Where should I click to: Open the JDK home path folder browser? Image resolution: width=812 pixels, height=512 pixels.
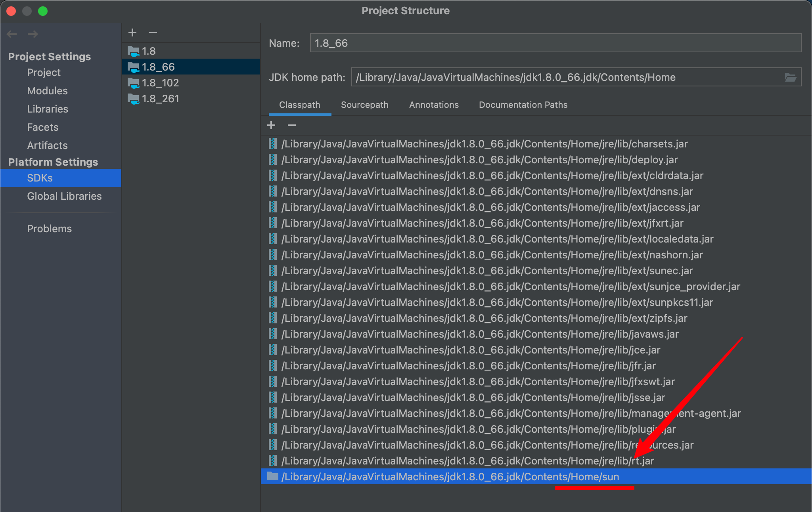(790, 77)
